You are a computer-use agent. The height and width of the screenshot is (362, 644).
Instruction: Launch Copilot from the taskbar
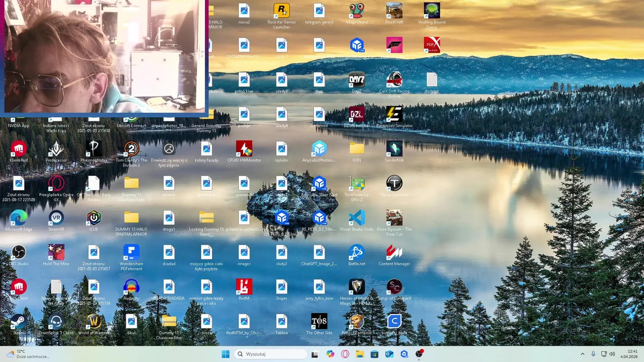330,354
